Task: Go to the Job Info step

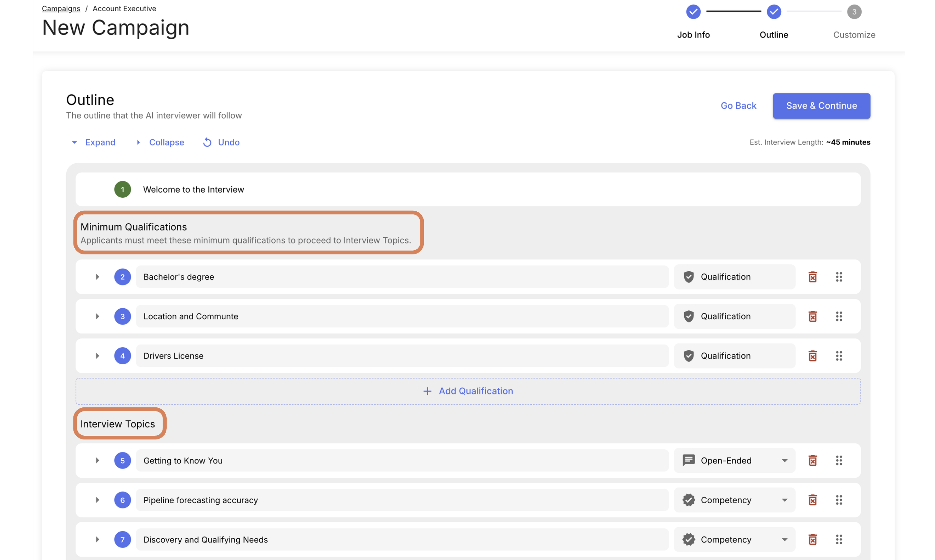Action: (x=693, y=12)
